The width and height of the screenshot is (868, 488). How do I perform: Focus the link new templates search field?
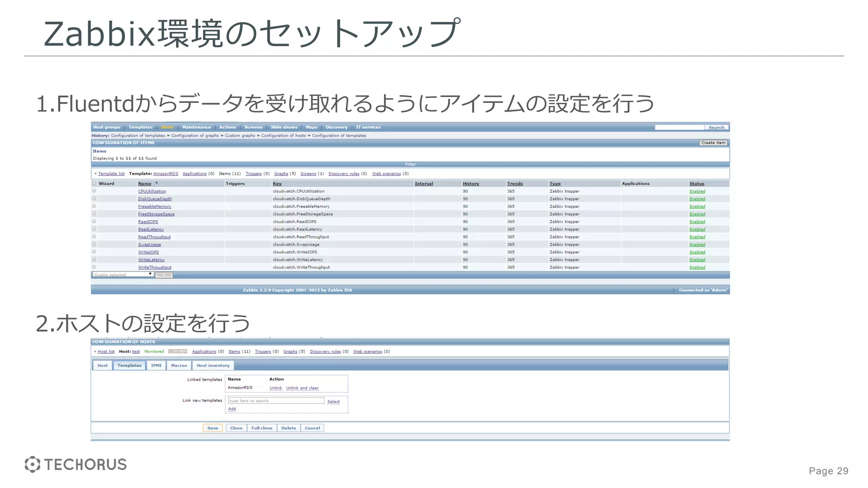(x=276, y=401)
